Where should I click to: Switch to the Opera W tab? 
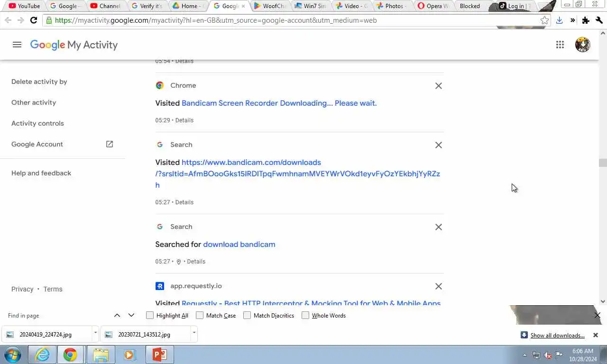point(433,6)
